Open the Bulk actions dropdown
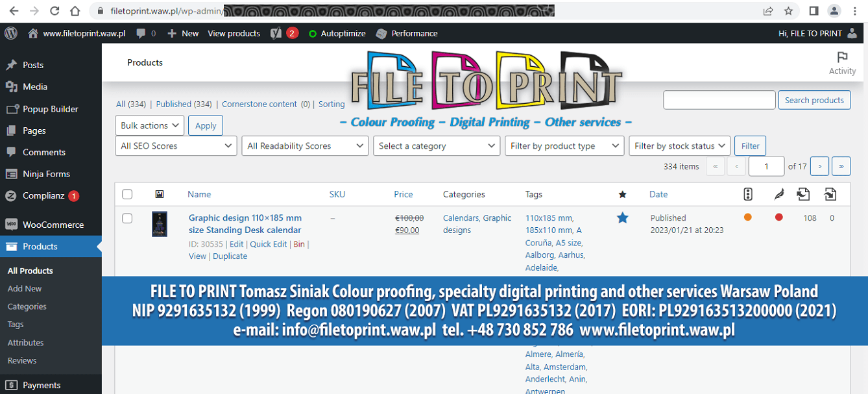Screen dimensions: 868x394 click(150, 125)
